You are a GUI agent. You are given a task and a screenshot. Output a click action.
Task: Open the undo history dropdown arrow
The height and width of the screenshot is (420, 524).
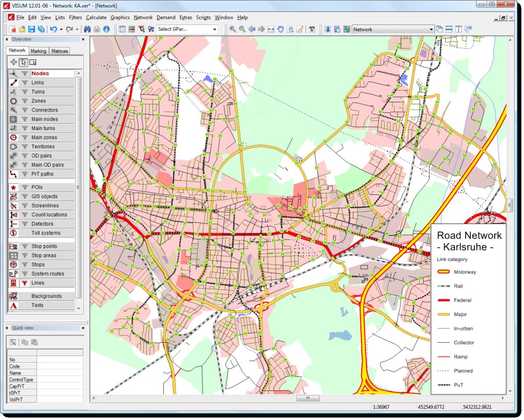[x=61, y=29]
